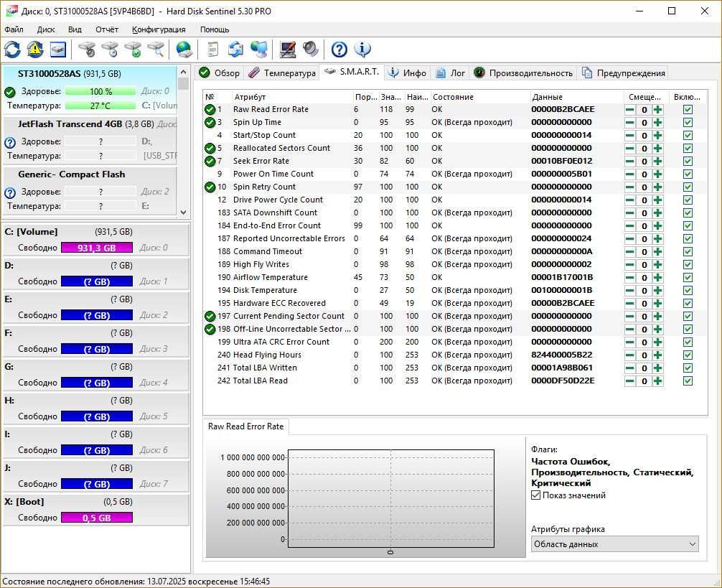
Task: Toggle the enable checkbox for Ultra ATA CRC Error Count
Action: point(688,342)
